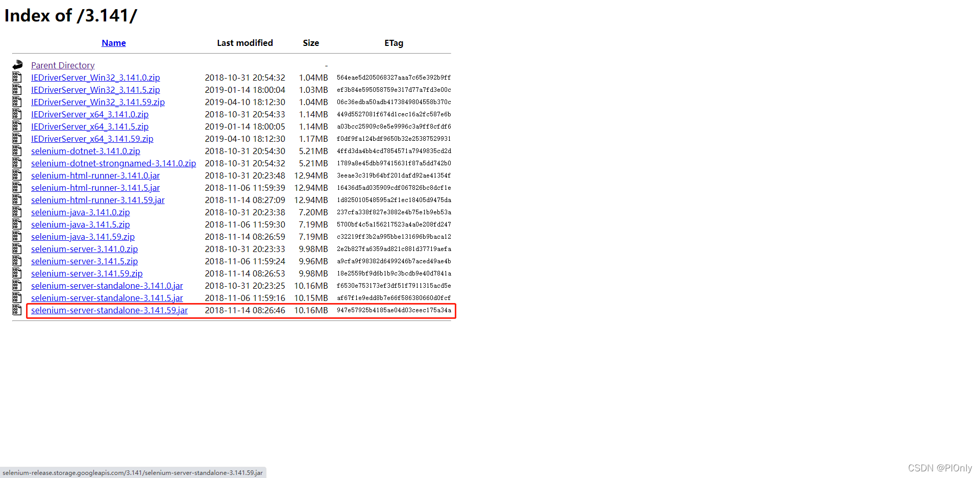This screenshot has width=980, height=478.
Task: Click file icon beside IEDriverServer_Win32_3.141.59.zip
Action: (17, 102)
